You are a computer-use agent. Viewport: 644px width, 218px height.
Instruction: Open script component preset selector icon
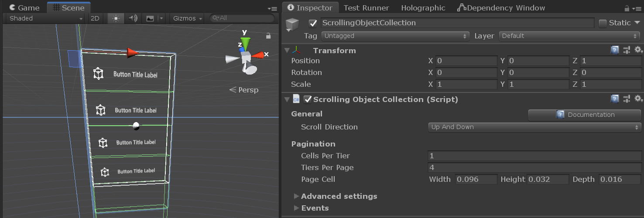(627, 99)
